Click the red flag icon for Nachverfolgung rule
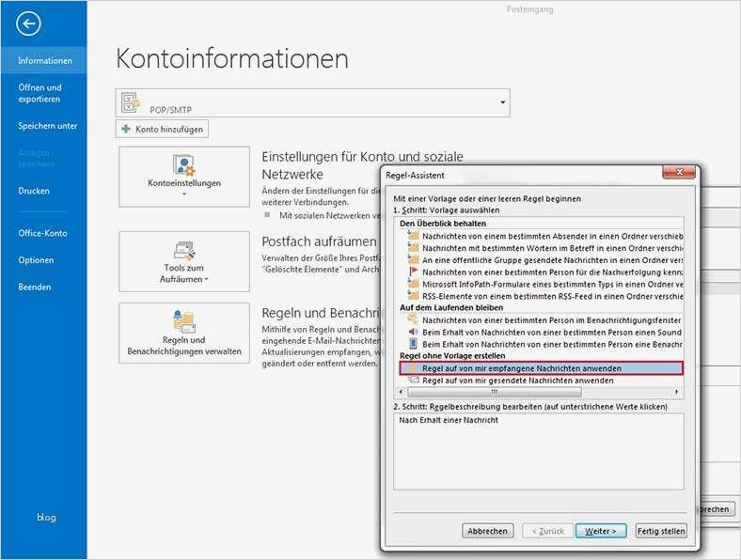 414,272
